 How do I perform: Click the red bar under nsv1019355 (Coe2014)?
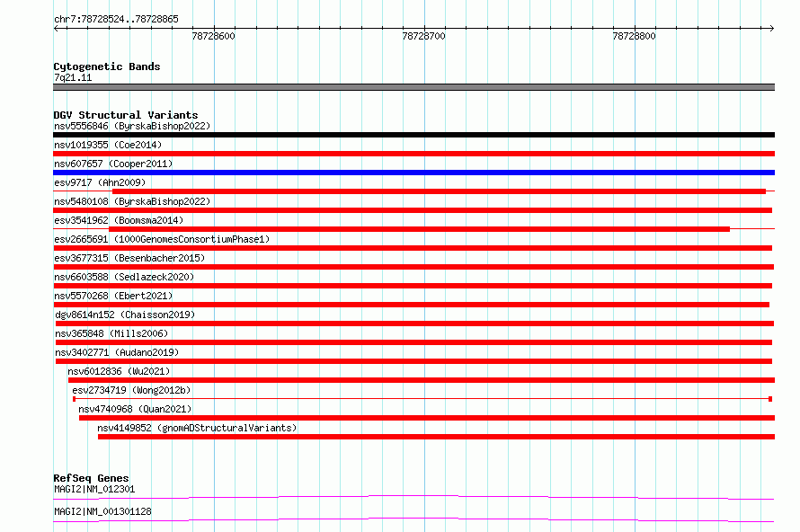click(413, 154)
